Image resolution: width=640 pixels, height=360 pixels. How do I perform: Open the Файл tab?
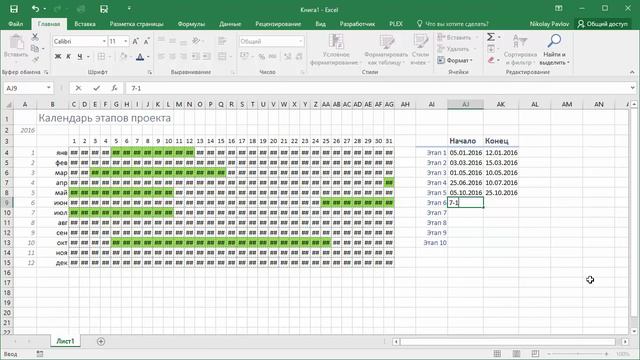click(x=16, y=24)
